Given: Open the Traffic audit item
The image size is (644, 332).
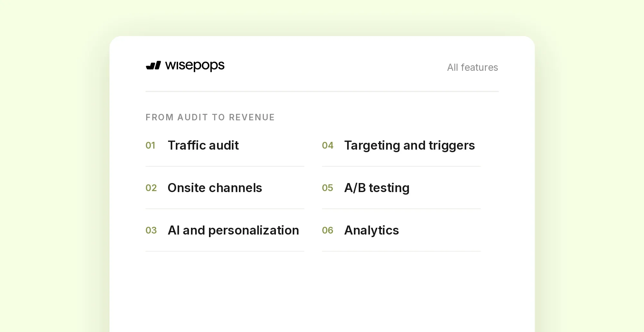Looking at the screenshot, I should (x=203, y=145).
